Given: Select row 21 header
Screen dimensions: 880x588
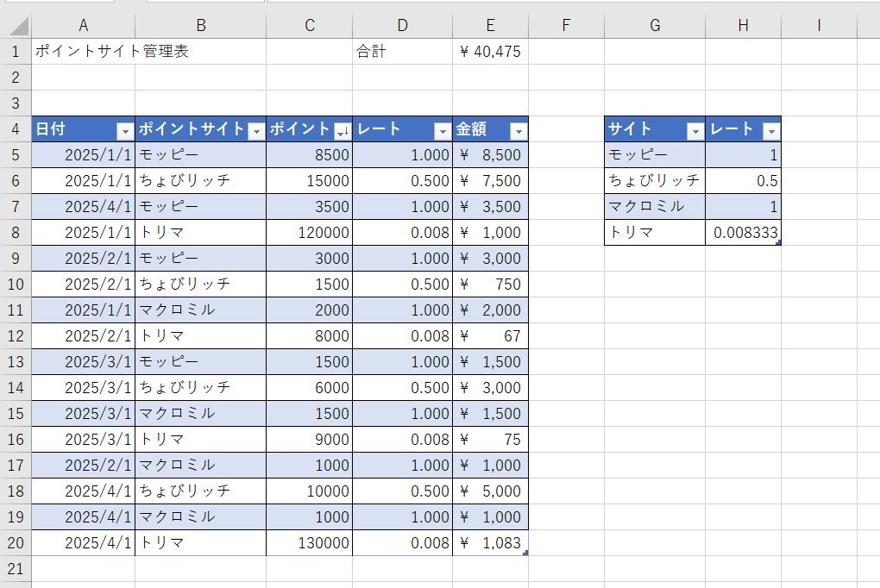Looking at the screenshot, I should [x=16, y=569].
